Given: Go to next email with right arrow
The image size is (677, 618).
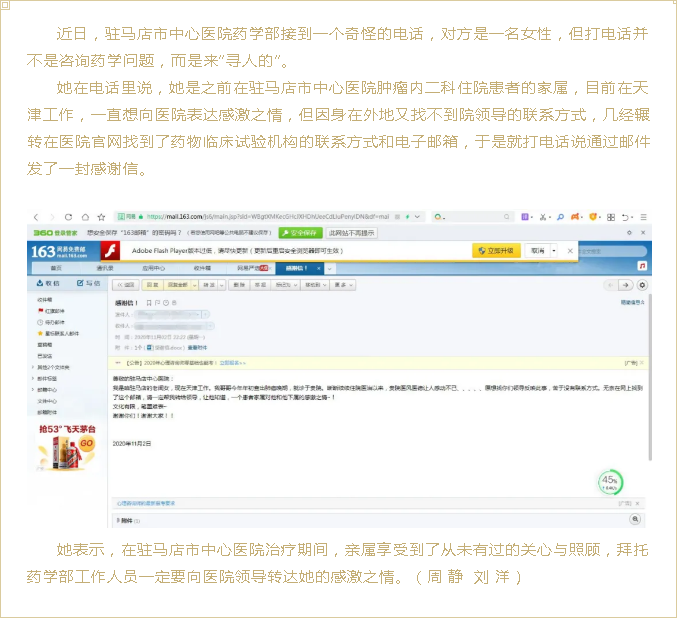Looking at the screenshot, I should point(624,285).
